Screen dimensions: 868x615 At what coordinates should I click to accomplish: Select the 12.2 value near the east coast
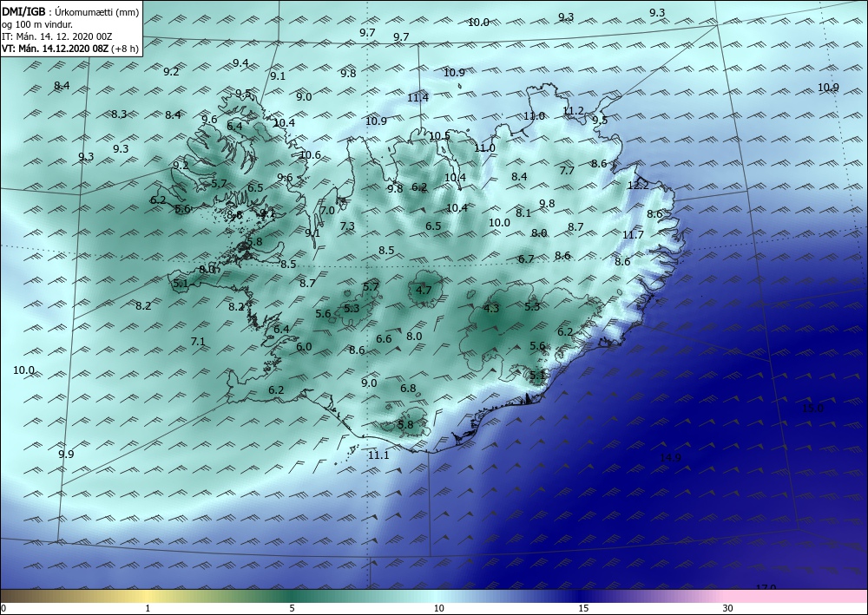pos(638,186)
